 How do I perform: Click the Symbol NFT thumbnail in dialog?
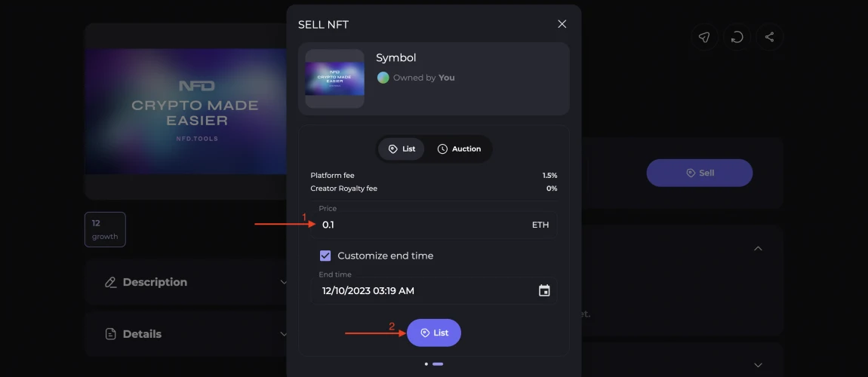[335, 78]
